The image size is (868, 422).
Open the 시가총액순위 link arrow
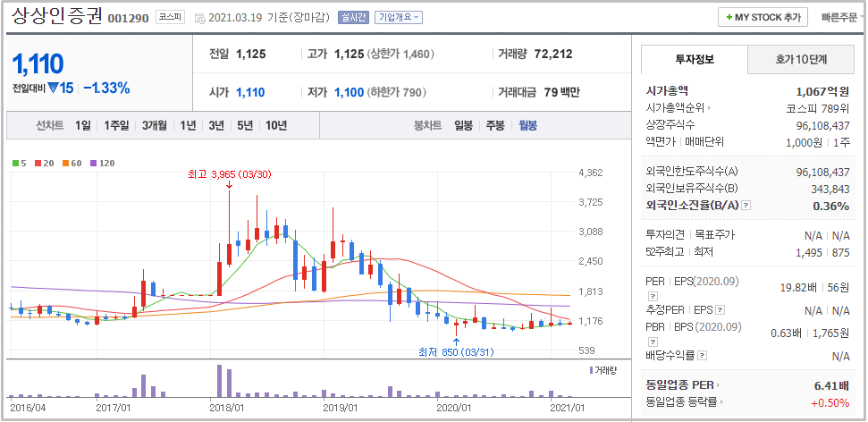[709, 108]
